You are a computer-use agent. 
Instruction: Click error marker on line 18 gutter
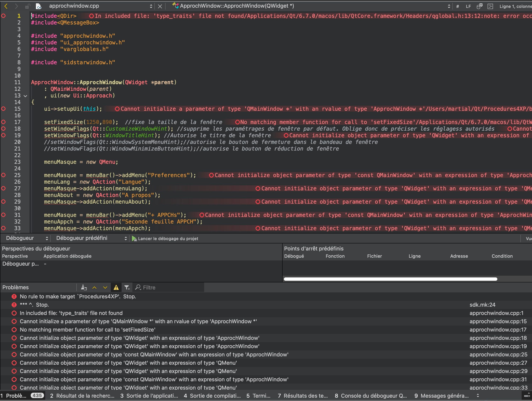pos(3,129)
